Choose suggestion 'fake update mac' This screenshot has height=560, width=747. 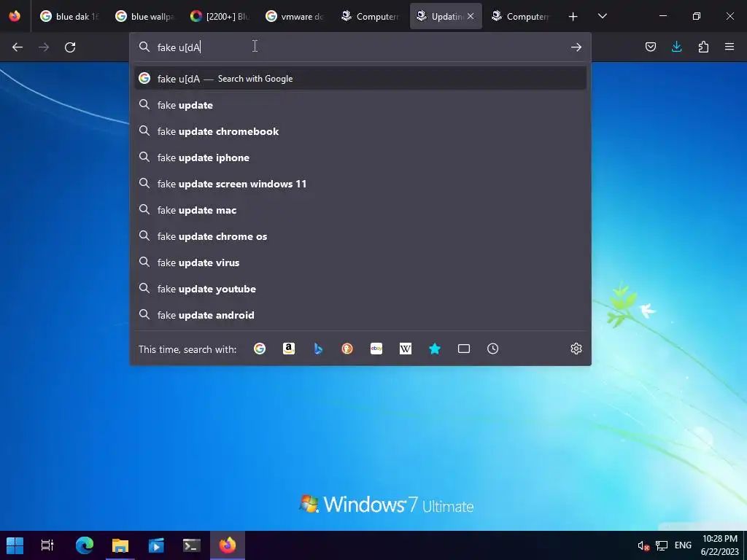[x=360, y=210]
